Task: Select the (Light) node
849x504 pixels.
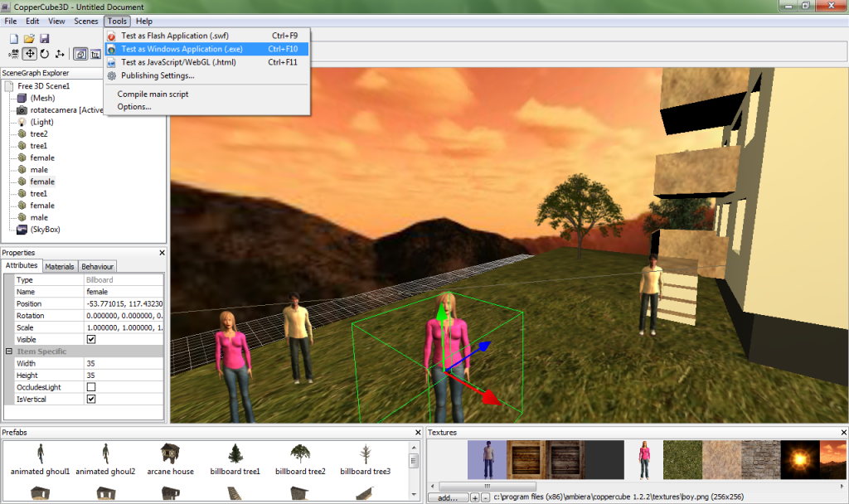Action: (x=41, y=122)
